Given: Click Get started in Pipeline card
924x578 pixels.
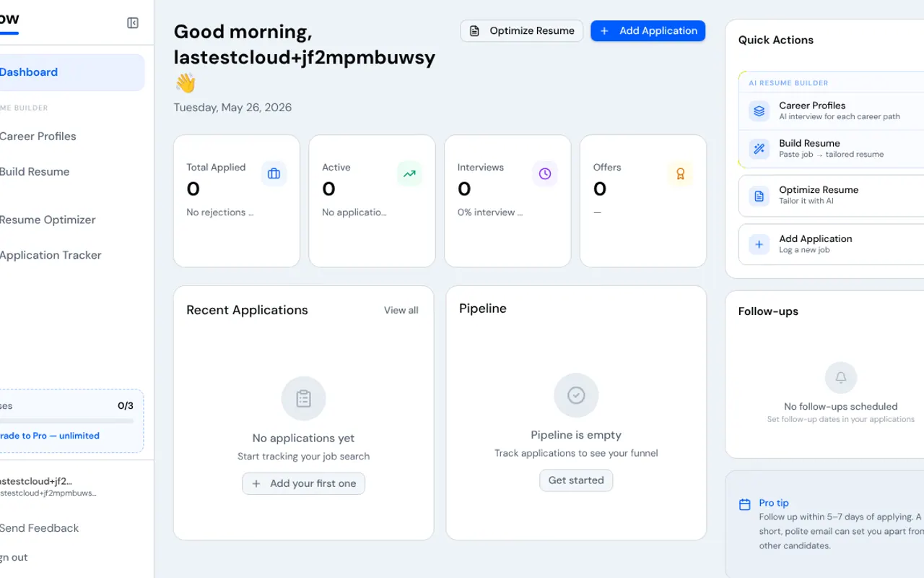Looking at the screenshot, I should [x=576, y=480].
